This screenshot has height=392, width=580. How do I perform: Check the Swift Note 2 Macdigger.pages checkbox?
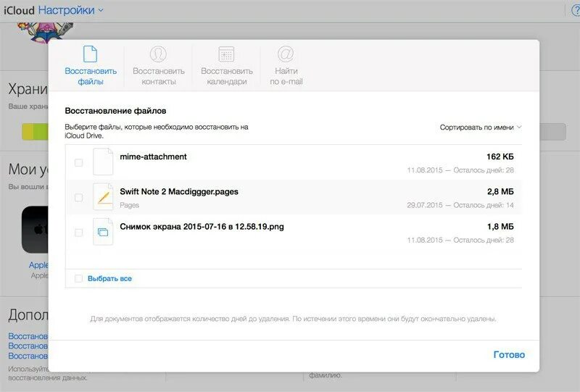click(x=78, y=198)
